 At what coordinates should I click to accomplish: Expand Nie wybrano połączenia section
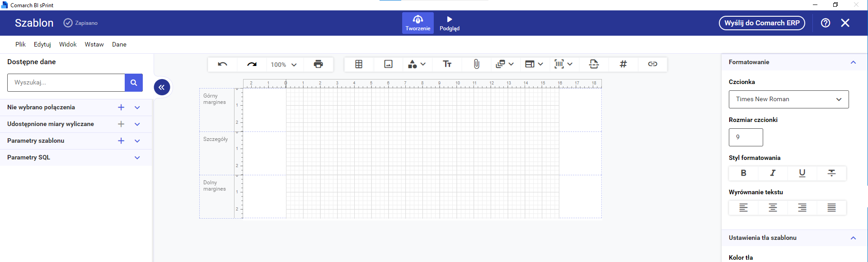pos(137,108)
